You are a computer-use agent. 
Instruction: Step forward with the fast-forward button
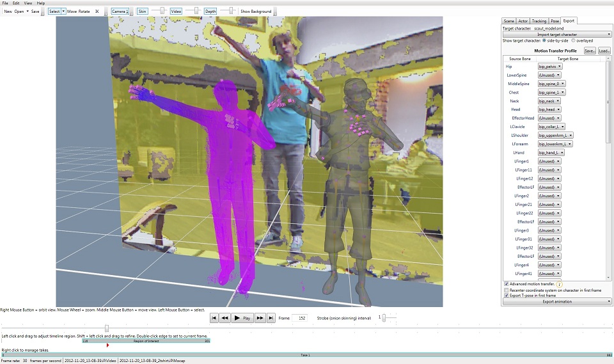tap(260, 318)
